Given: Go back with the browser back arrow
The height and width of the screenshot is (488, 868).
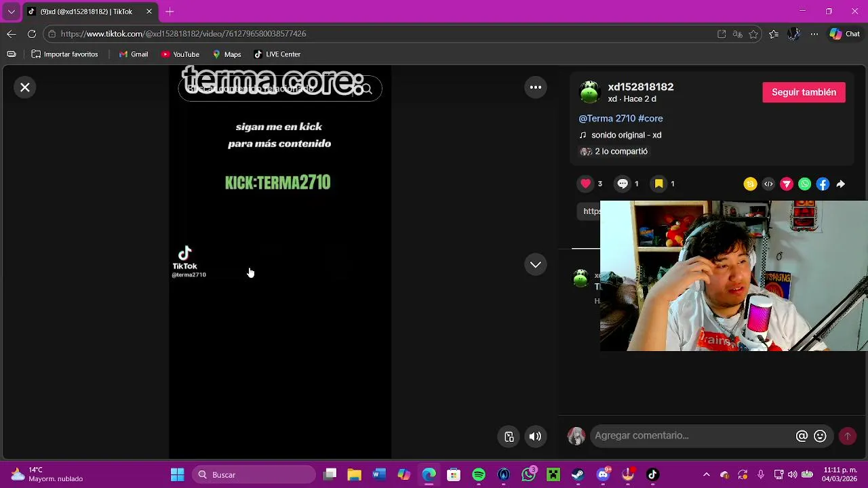Looking at the screenshot, I should click(12, 34).
